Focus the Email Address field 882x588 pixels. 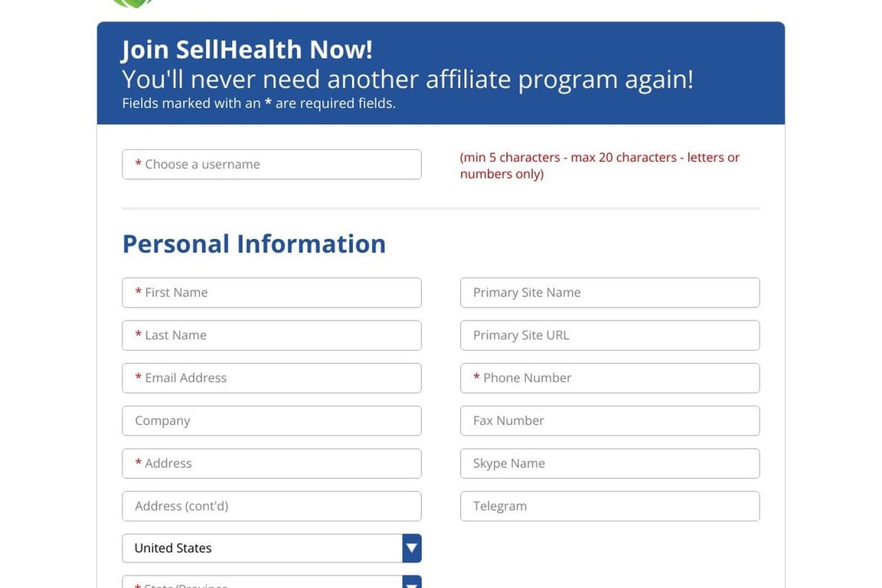[272, 378]
